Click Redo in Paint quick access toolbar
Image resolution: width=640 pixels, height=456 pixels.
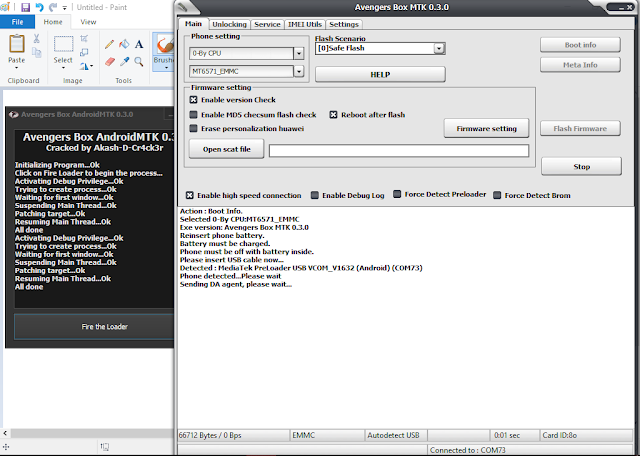[53, 7]
